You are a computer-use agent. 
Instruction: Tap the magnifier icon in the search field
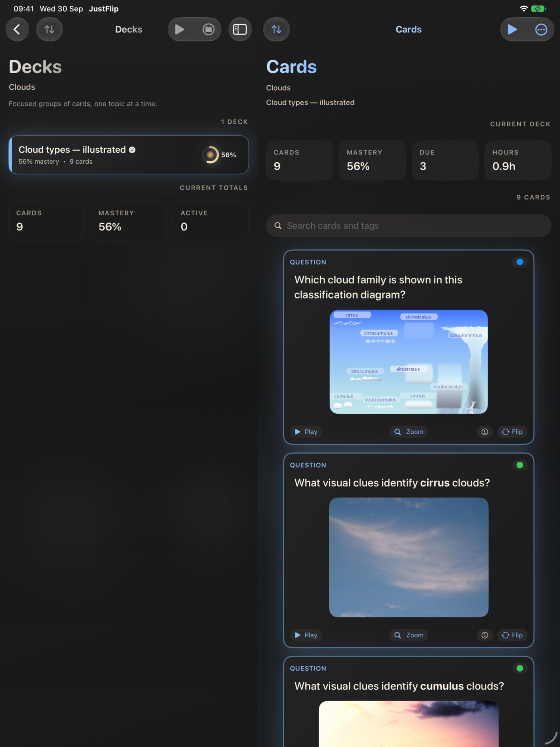(278, 226)
